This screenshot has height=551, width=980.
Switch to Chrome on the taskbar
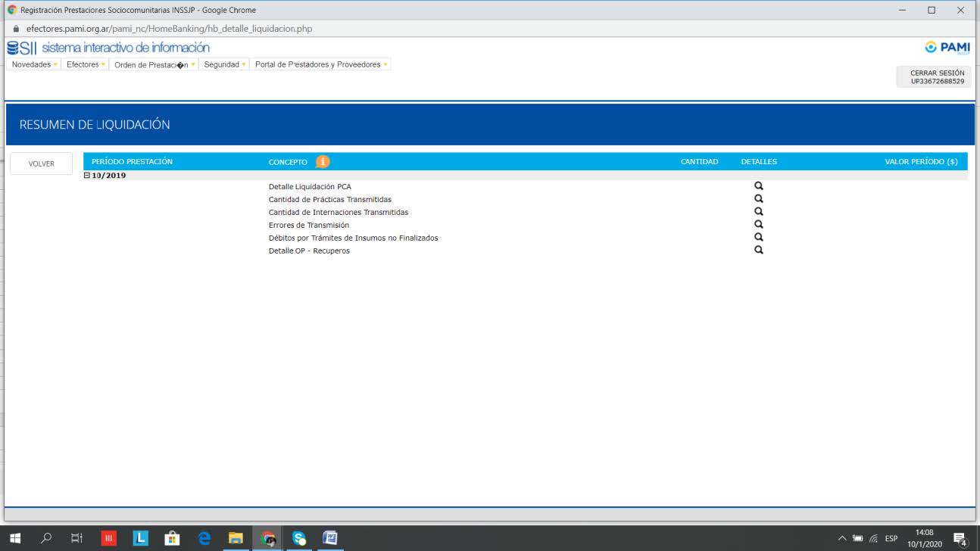click(267, 538)
